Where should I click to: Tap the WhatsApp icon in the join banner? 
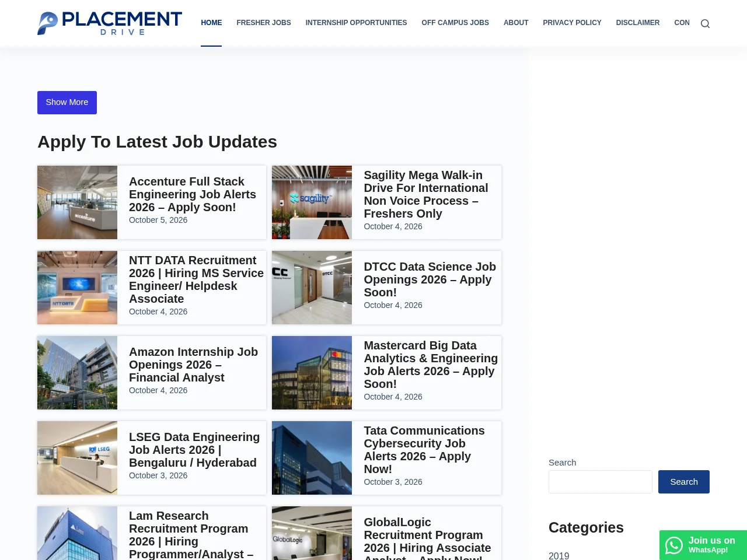click(674, 545)
